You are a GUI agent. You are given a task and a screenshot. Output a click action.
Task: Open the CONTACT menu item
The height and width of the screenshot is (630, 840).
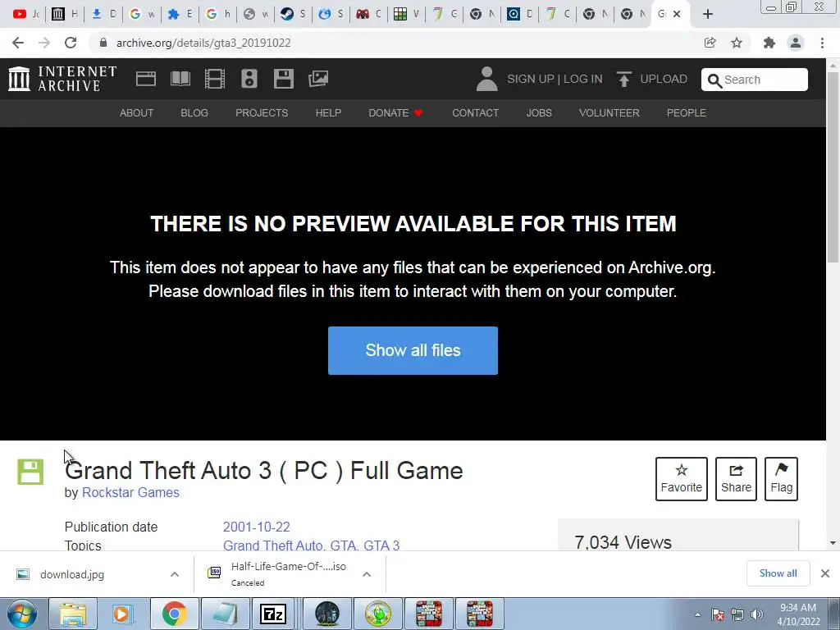[475, 113]
